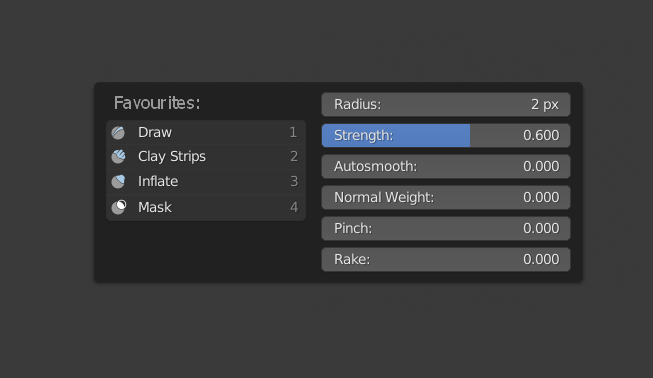
Task: Click shortcut number 3 beside Inflate
Action: (x=294, y=182)
